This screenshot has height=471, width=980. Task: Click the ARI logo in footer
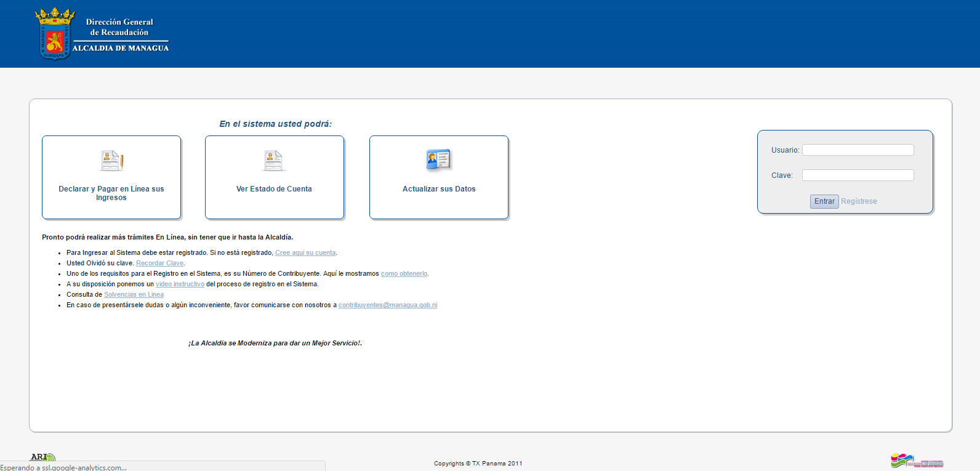(x=42, y=457)
